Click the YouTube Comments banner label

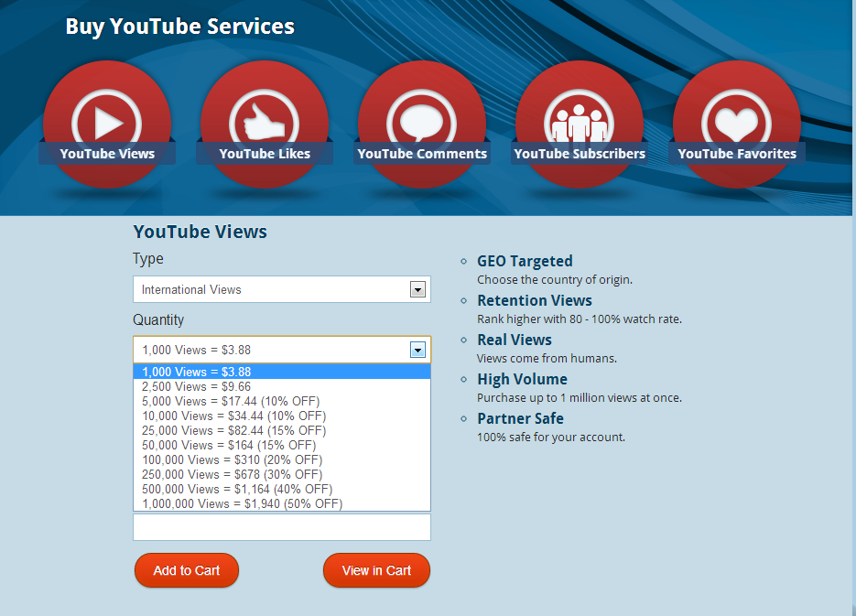(422, 154)
